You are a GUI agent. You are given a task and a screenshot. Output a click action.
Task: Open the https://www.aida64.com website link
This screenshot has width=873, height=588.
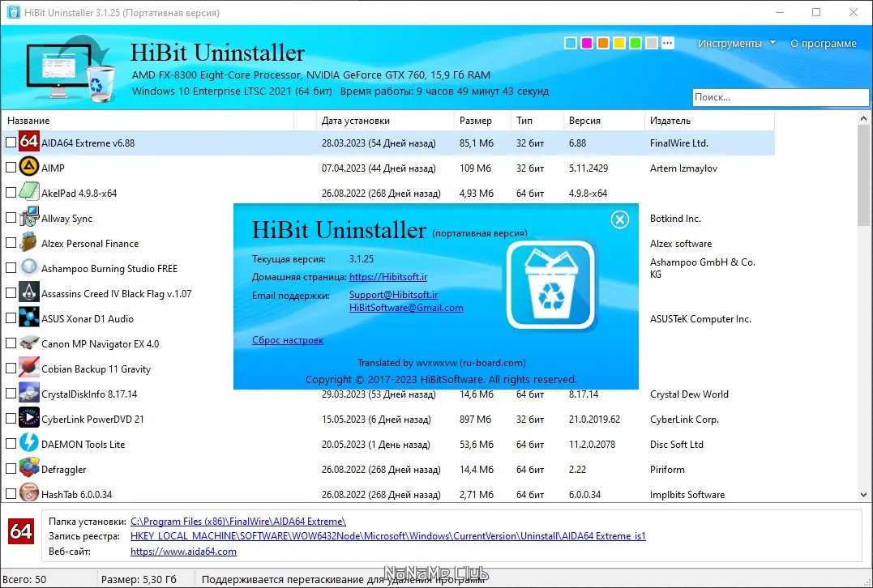click(183, 552)
